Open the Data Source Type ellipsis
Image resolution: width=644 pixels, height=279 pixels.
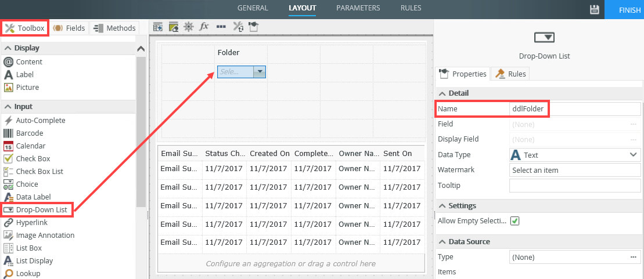click(634, 258)
